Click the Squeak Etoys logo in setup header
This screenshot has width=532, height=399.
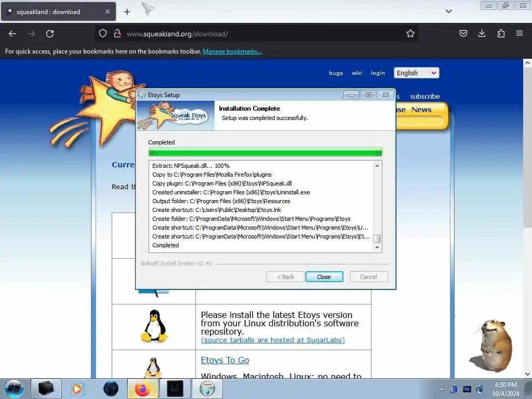[176, 116]
